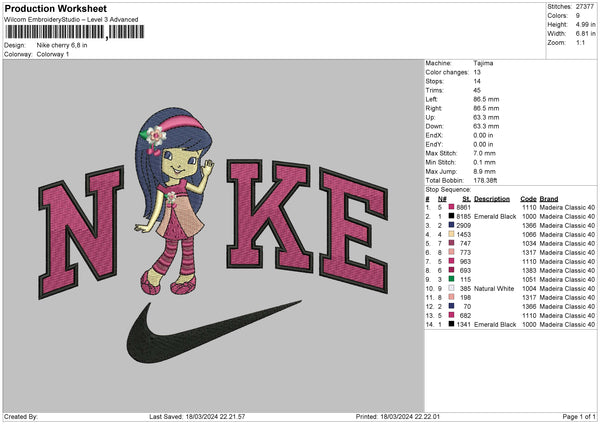The height and width of the screenshot is (424, 600).
Task: Click the Natural White swatch in row 10
Action: coord(451,288)
